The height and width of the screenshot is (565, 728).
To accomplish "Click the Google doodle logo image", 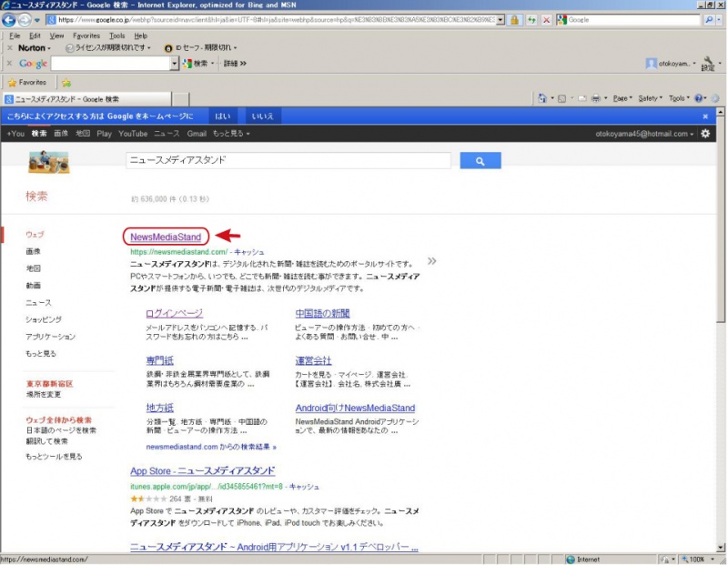I will coord(49,162).
